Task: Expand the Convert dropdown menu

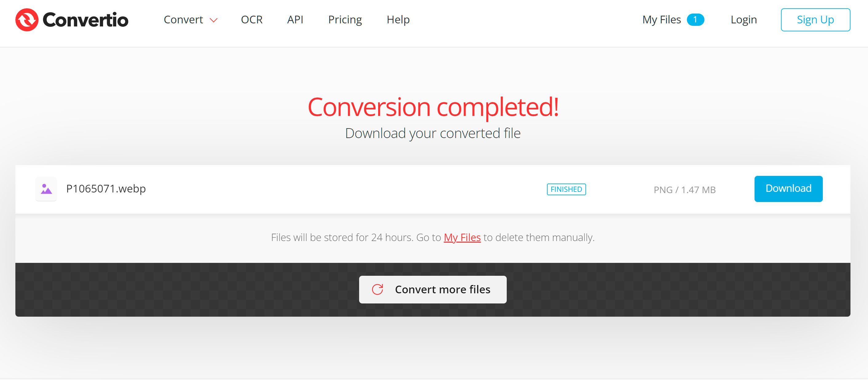Action: coord(191,20)
